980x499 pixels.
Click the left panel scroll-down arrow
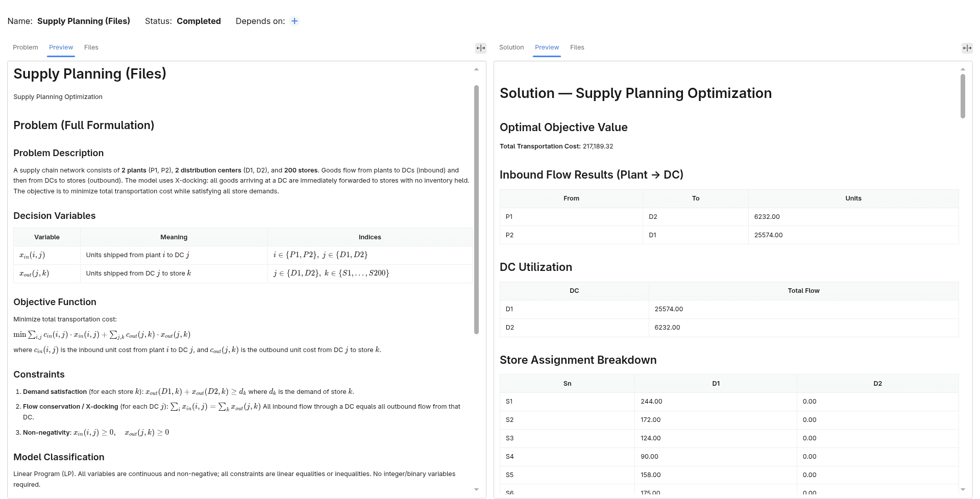point(476,490)
